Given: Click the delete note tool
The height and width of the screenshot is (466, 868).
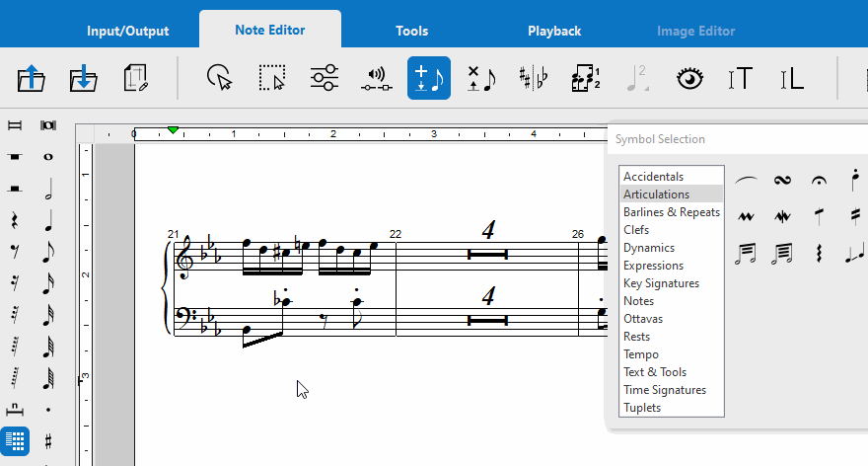Looking at the screenshot, I should [x=481, y=79].
